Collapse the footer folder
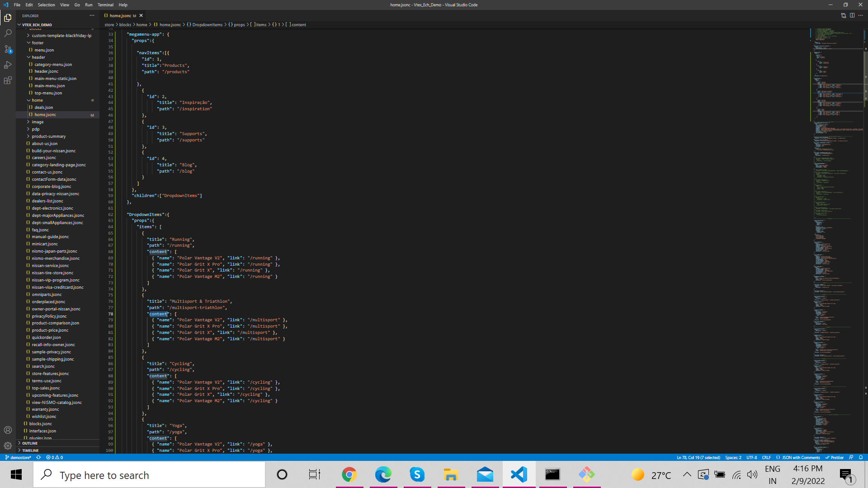The height and width of the screenshot is (488, 868). pyautogui.click(x=38, y=43)
